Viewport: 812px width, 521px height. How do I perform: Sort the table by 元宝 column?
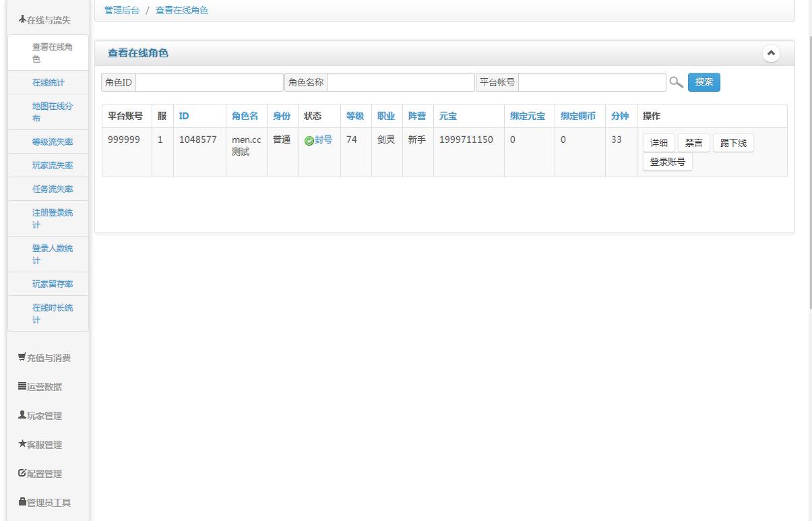coord(448,116)
